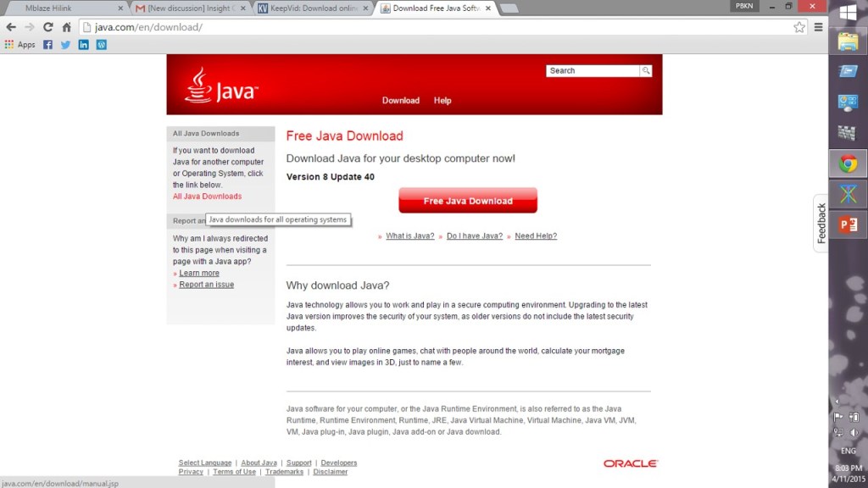Click the Java site search field
This screenshot has width=868, height=488.
click(x=593, y=71)
